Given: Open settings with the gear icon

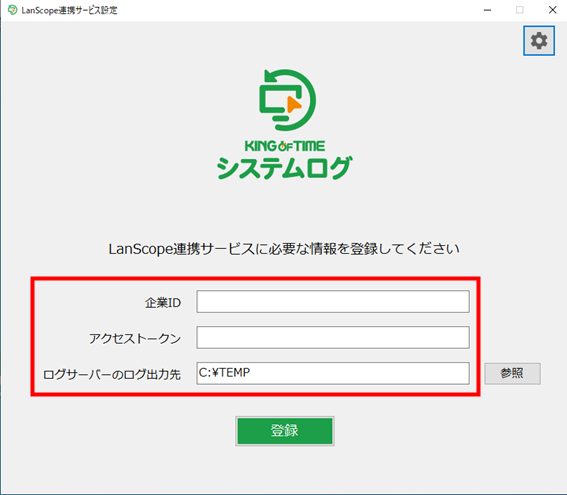Looking at the screenshot, I should [538, 40].
